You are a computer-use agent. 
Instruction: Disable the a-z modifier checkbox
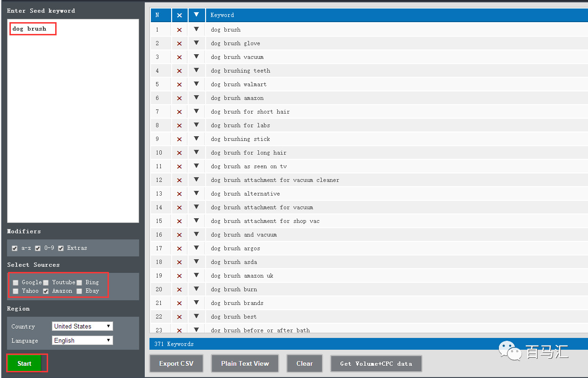click(15, 248)
